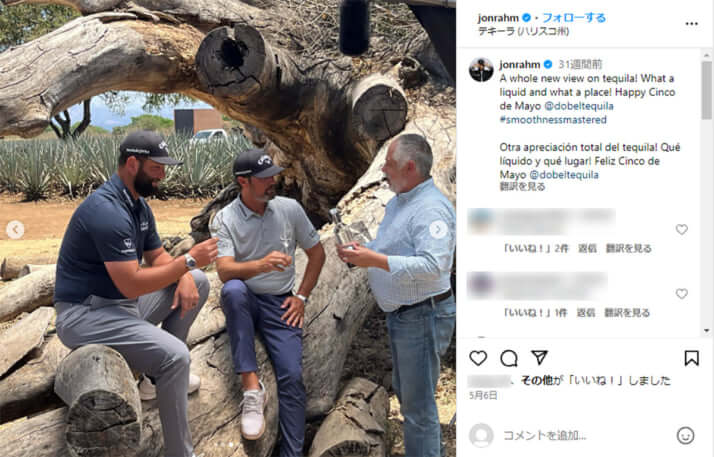The width and height of the screenshot is (714, 457).
Task: Follow jonrahm using the フォローする link
Action: click(574, 18)
